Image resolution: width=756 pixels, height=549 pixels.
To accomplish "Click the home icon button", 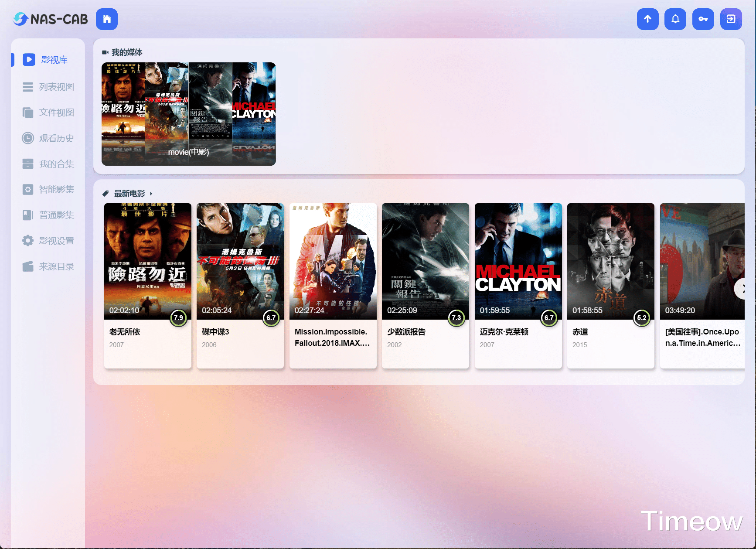I will point(107,19).
